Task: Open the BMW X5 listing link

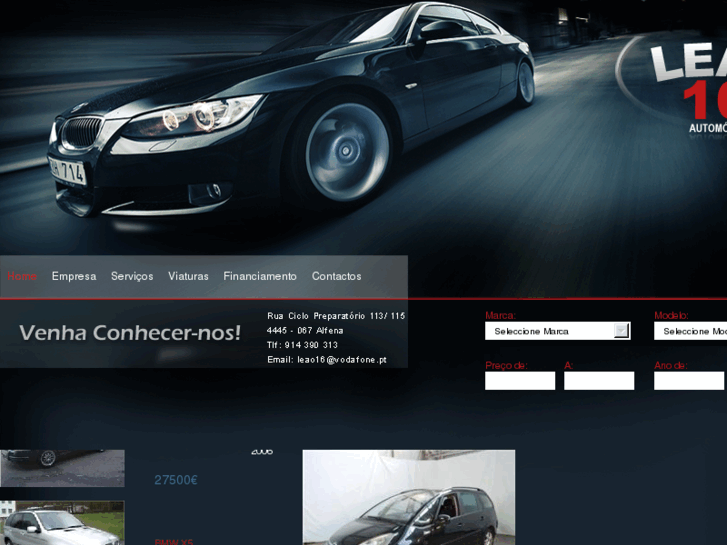Action: pyautogui.click(x=174, y=542)
